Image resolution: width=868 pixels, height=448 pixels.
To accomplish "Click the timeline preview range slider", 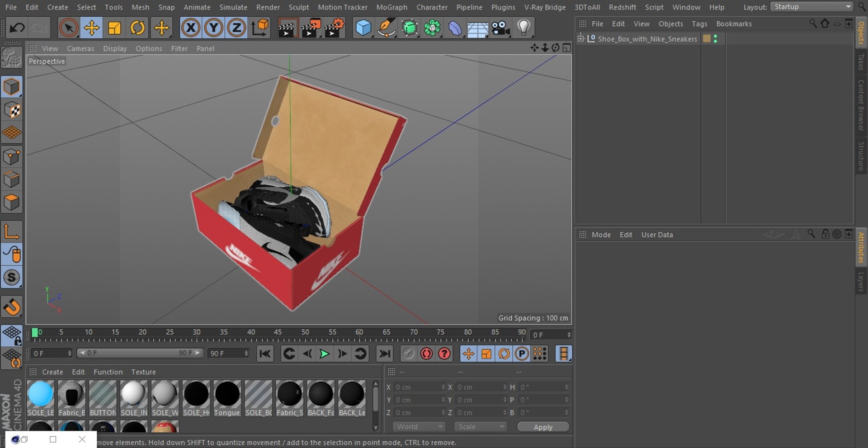I will point(140,353).
